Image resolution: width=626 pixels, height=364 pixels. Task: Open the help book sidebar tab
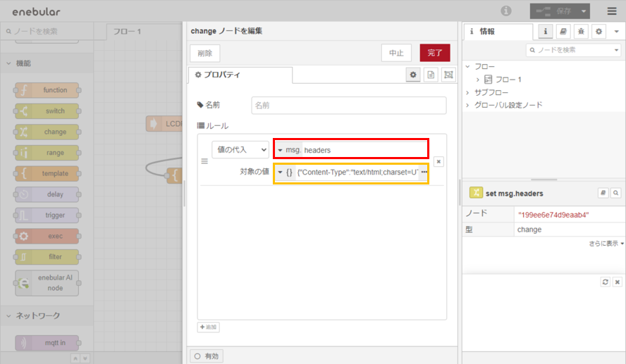pos(563,32)
